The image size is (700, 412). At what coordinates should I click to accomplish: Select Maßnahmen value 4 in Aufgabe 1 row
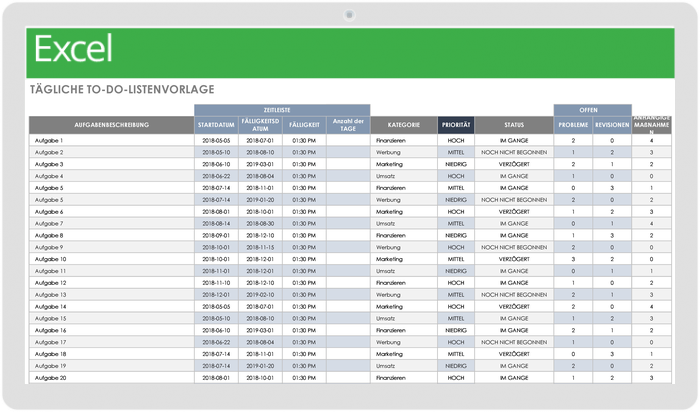(651, 141)
